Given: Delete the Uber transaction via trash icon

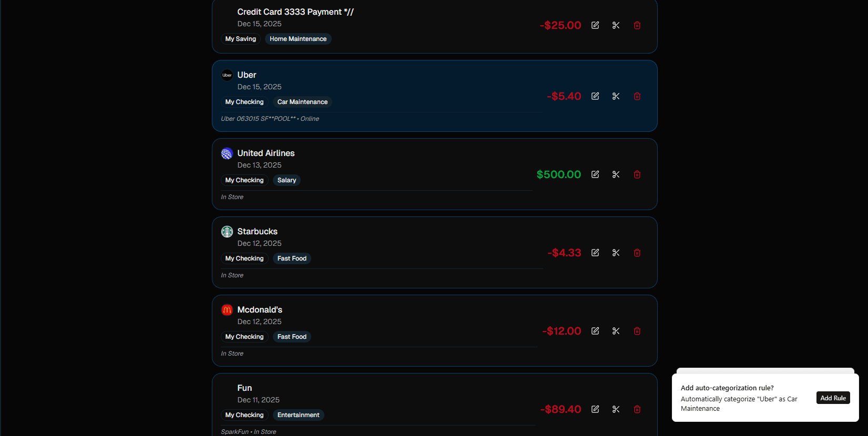Looking at the screenshot, I should point(637,96).
